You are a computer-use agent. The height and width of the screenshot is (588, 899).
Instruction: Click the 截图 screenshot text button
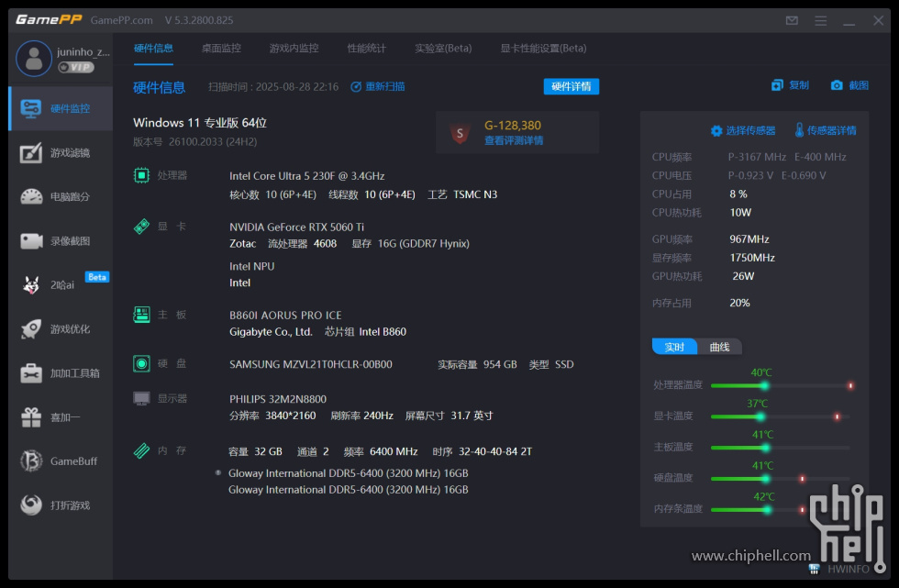click(859, 85)
